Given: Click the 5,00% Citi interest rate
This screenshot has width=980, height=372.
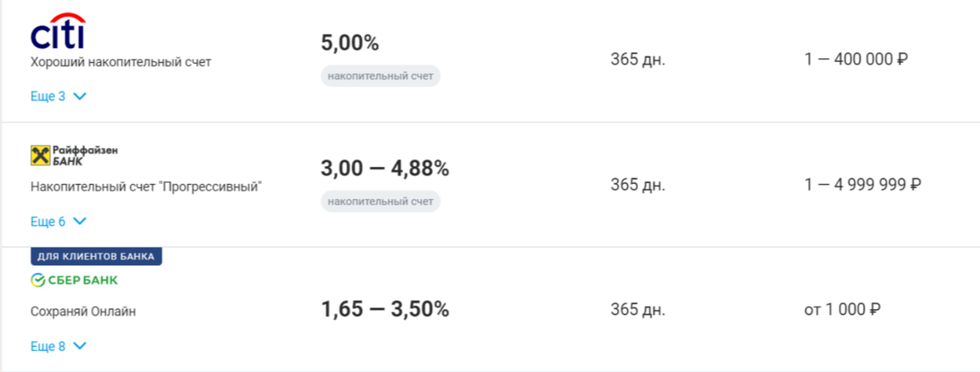Looking at the screenshot, I should [x=350, y=43].
